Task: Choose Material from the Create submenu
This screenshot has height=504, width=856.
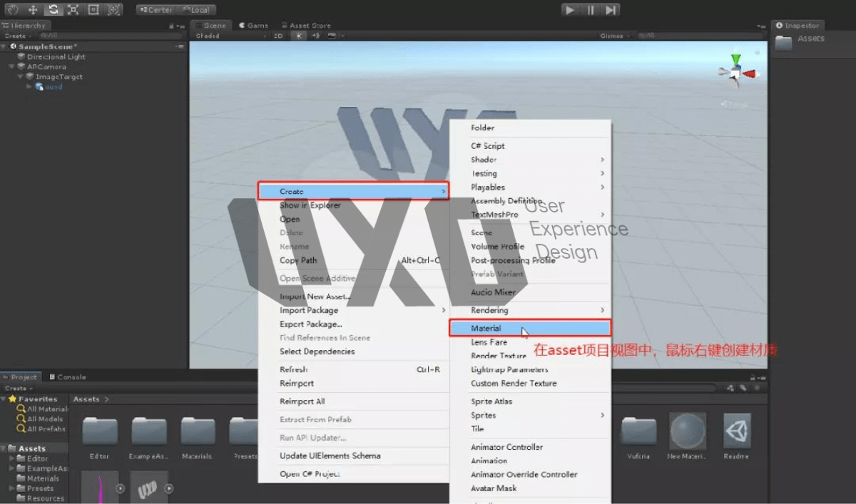Action: click(x=530, y=328)
